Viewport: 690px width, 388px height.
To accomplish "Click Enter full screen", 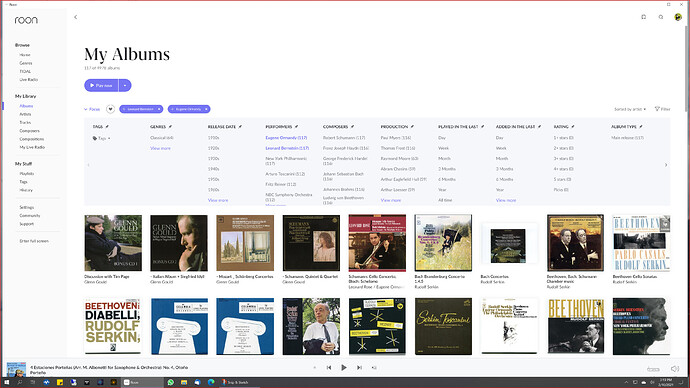I will coord(34,241).
